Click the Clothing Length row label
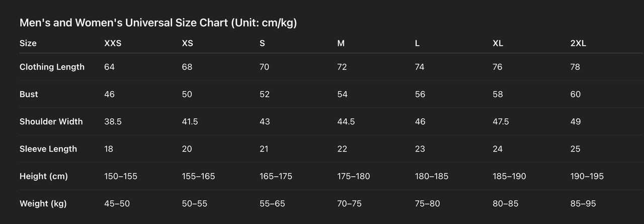The image size is (644, 224). 52,67
